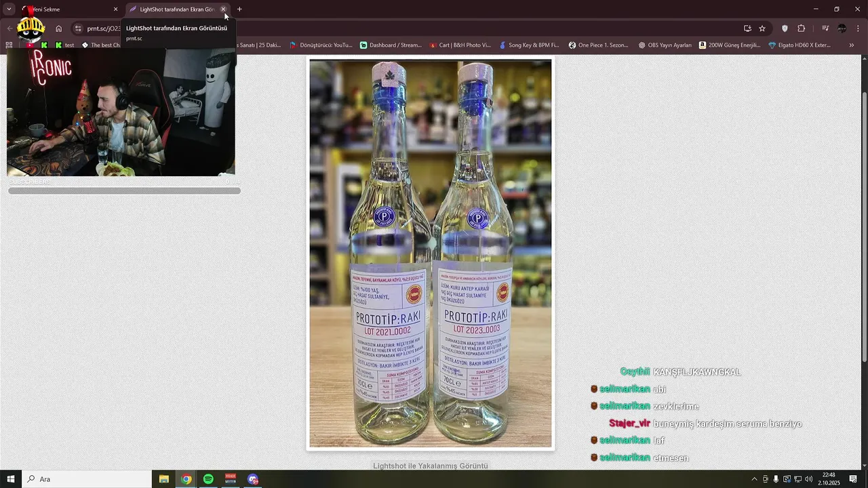Open the Discord taskbar icon

point(253,479)
